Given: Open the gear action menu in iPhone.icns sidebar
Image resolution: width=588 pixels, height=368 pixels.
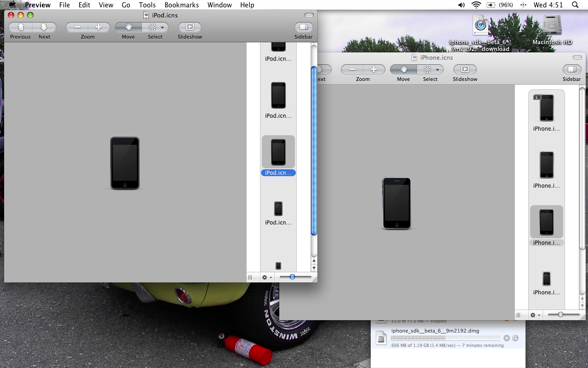Looking at the screenshot, I should [x=535, y=315].
